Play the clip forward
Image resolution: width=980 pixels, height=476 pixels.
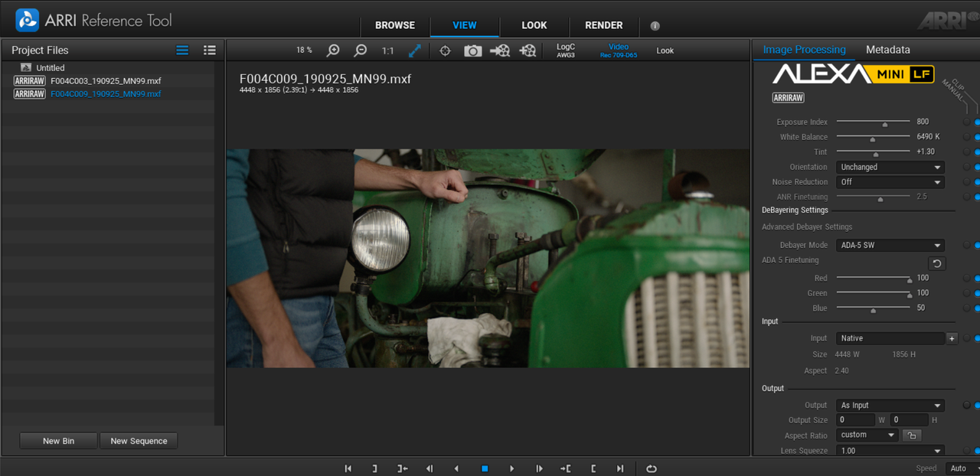pyautogui.click(x=511, y=468)
